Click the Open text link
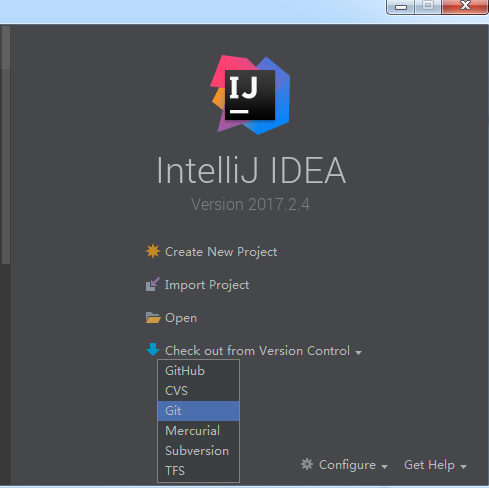This screenshot has width=489, height=488. [181, 318]
